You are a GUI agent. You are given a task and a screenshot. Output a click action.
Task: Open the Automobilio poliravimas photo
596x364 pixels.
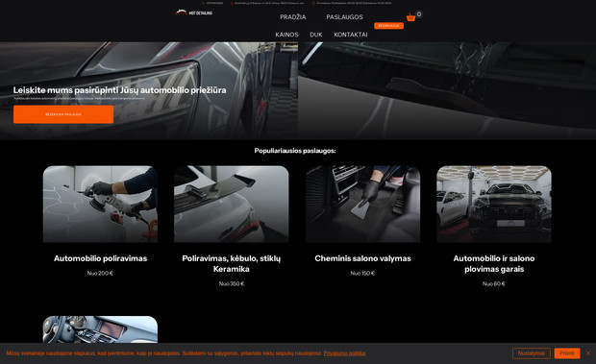pos(100,204)
